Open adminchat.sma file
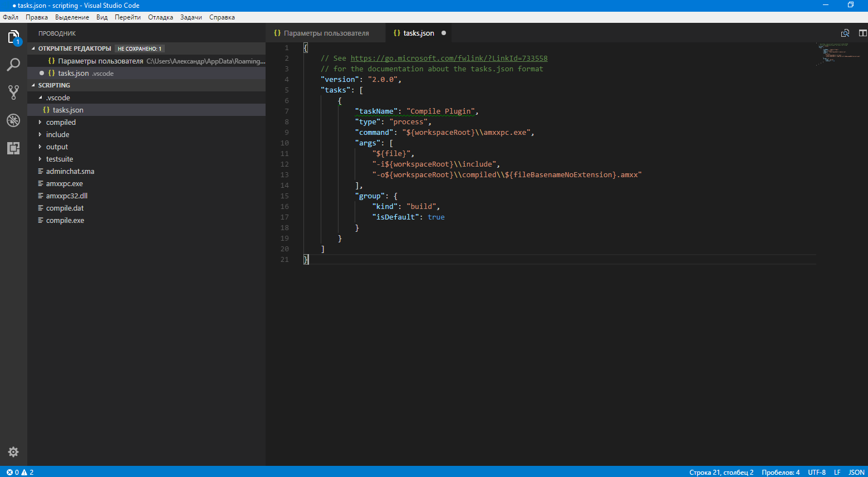868x477 pixels. click(146, 171)
